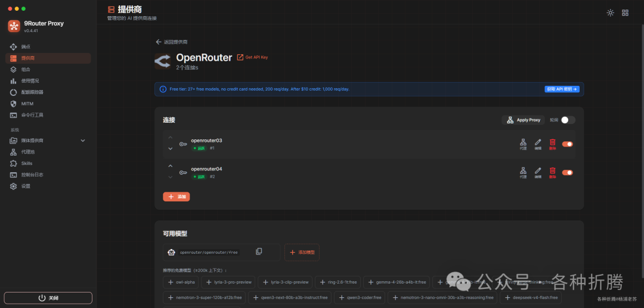This screenshot has width=644, height=308.
Task: Edit the openrouter03 connection
Action: coord(538,144)
